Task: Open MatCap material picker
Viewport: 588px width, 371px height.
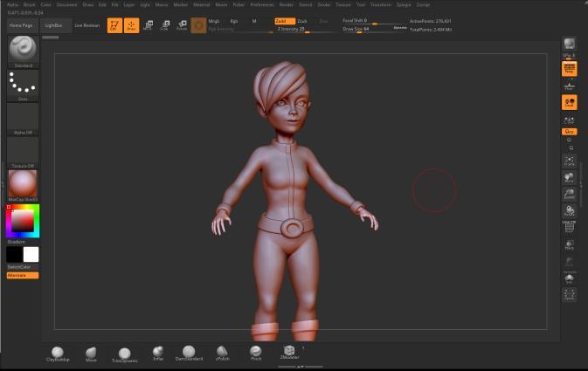Action: 23,185
